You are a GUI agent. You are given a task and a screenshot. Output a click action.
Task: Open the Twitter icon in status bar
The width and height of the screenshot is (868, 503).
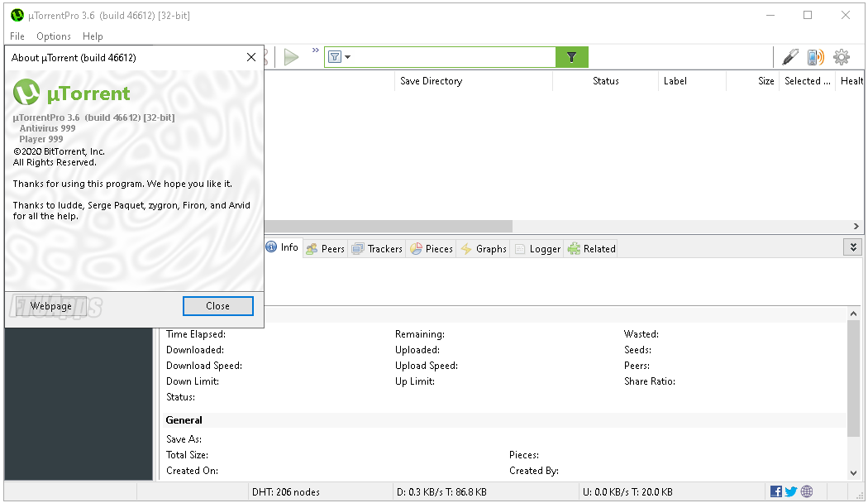tap(791, 491)
